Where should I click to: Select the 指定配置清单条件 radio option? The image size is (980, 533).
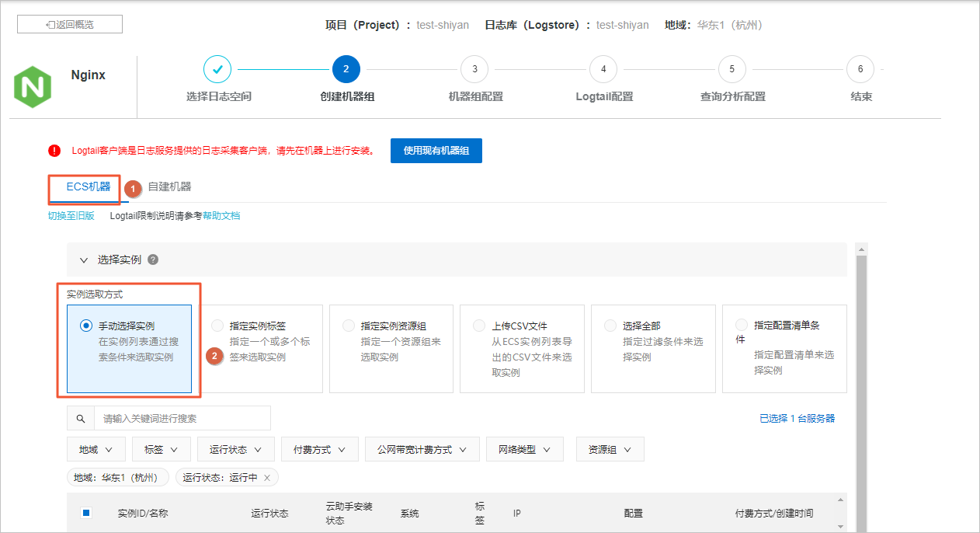[x=742, y=325]
